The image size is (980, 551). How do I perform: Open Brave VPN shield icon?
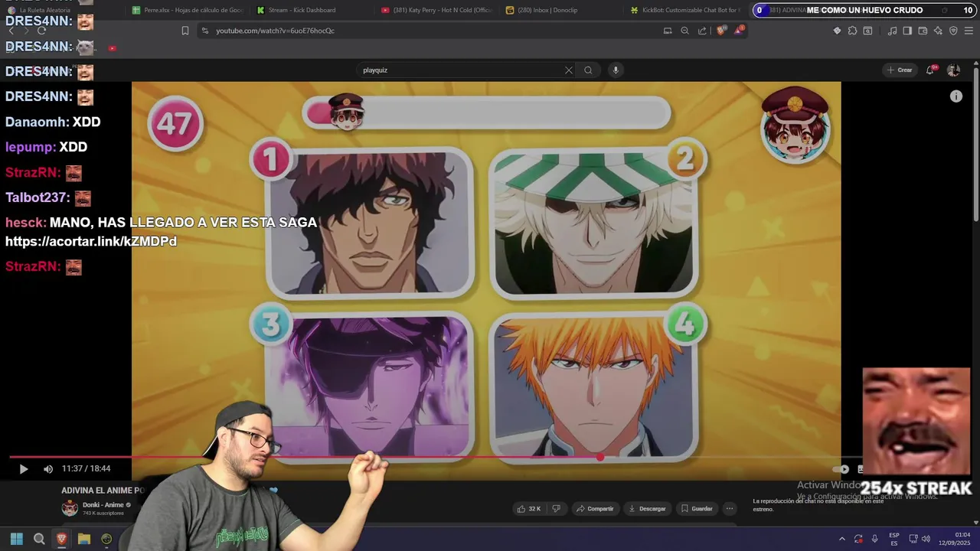tap(953, 31)
